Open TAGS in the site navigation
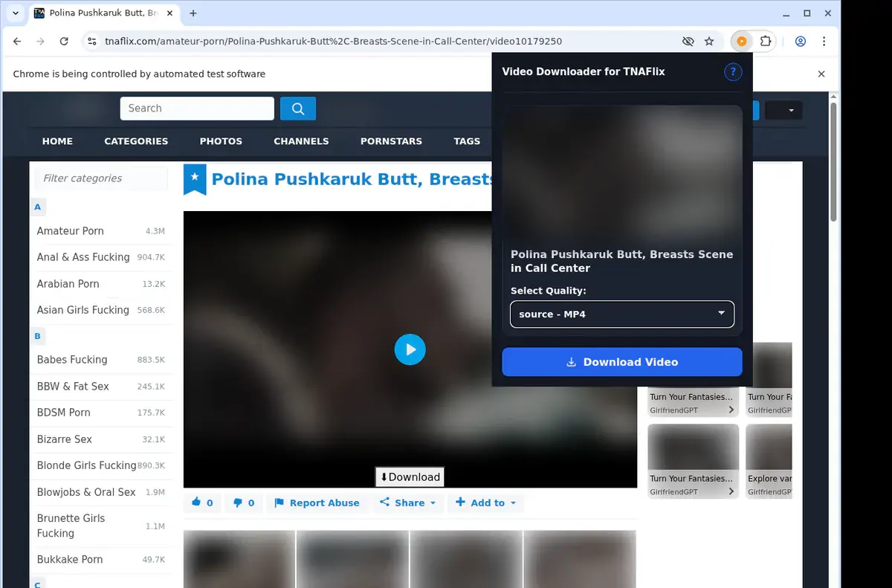The width and height of the screenshot is (892, 588). [467, 141]
